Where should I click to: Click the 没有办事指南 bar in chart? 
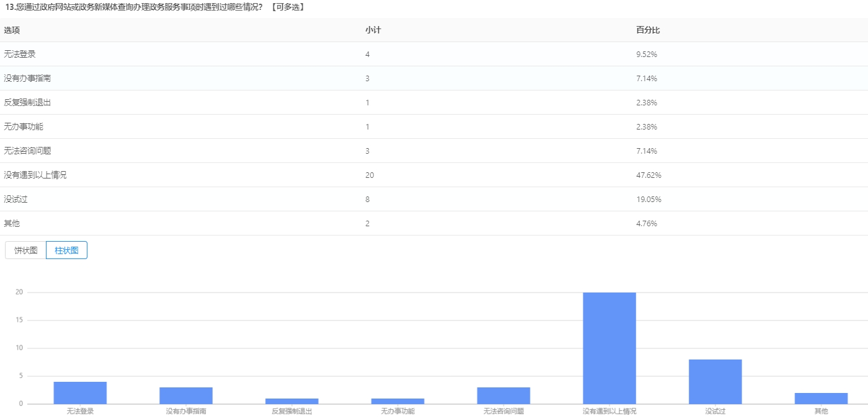(186, 395)
